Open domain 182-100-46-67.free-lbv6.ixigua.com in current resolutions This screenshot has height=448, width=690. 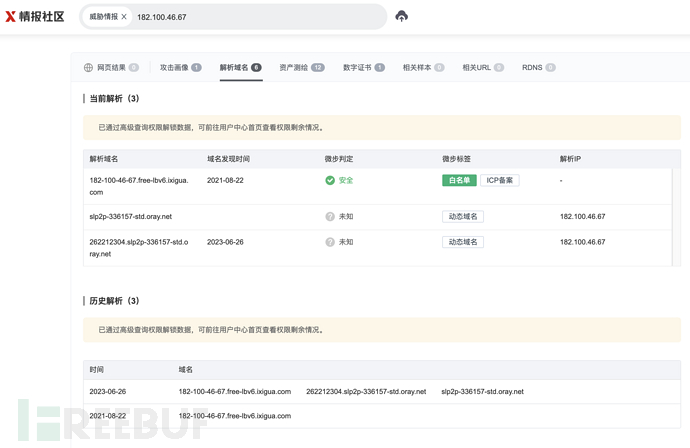click(138, 186)
